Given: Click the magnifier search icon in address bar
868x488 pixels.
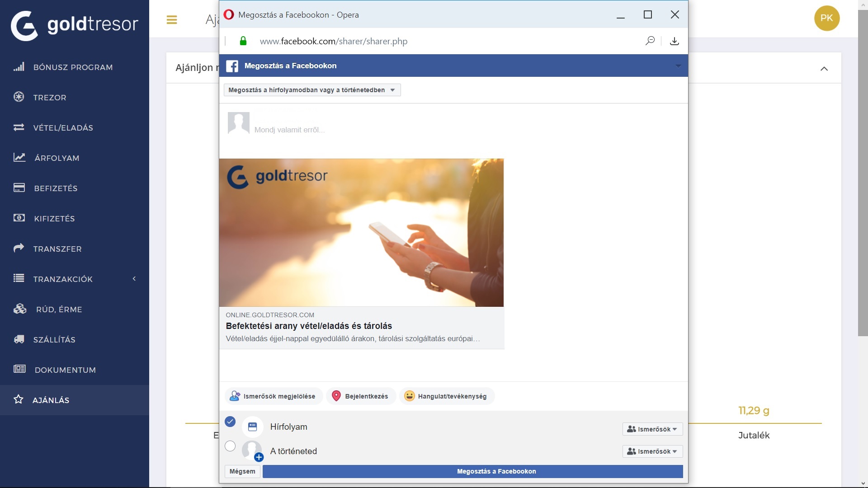Looking at the screenshot, I should pyautogui.click(x=650, y=41).
